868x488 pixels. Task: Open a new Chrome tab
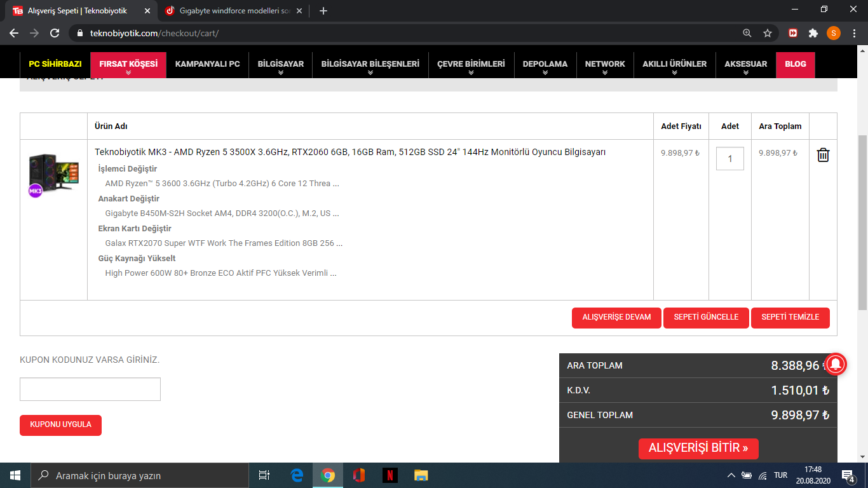coord(323,11)
